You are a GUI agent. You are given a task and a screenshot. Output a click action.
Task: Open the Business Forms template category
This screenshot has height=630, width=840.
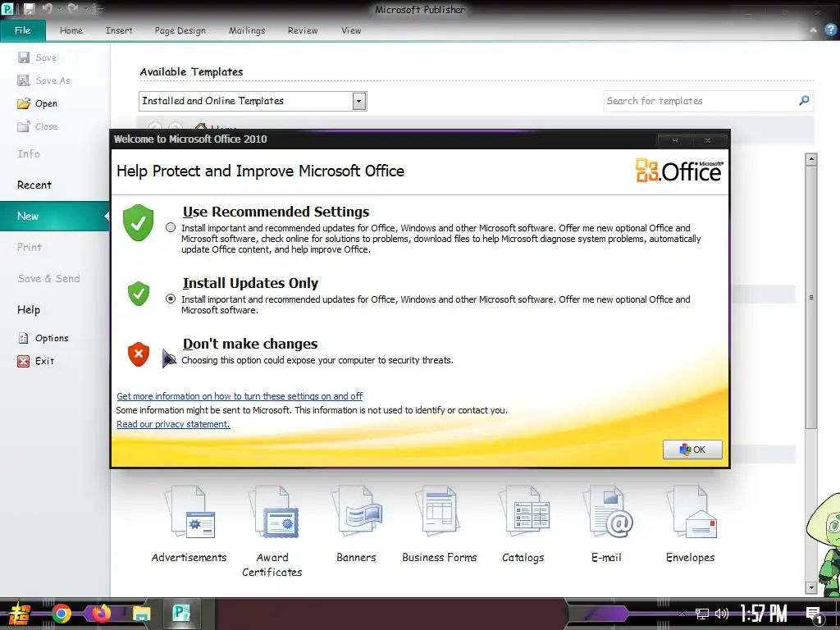[x=440, y=524]
